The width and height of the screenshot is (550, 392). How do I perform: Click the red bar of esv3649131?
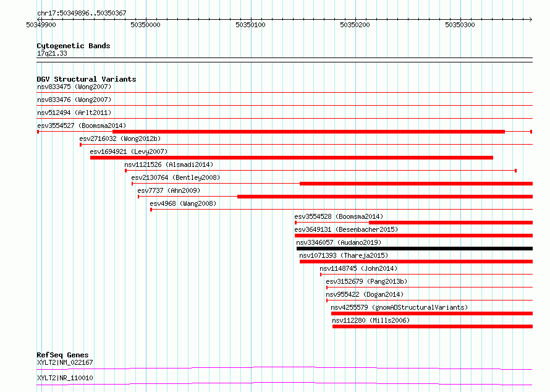point(414,236)
